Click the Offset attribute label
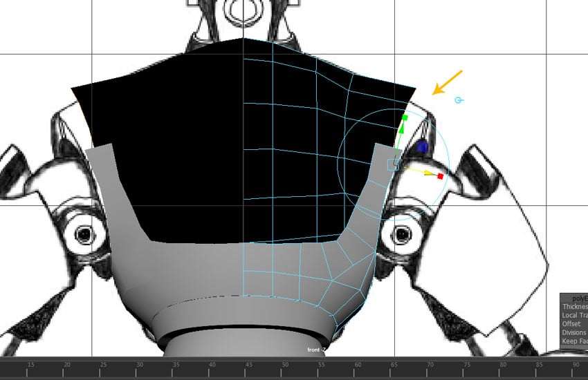Viewport: 588px width, 380px height. coord(571,324)
